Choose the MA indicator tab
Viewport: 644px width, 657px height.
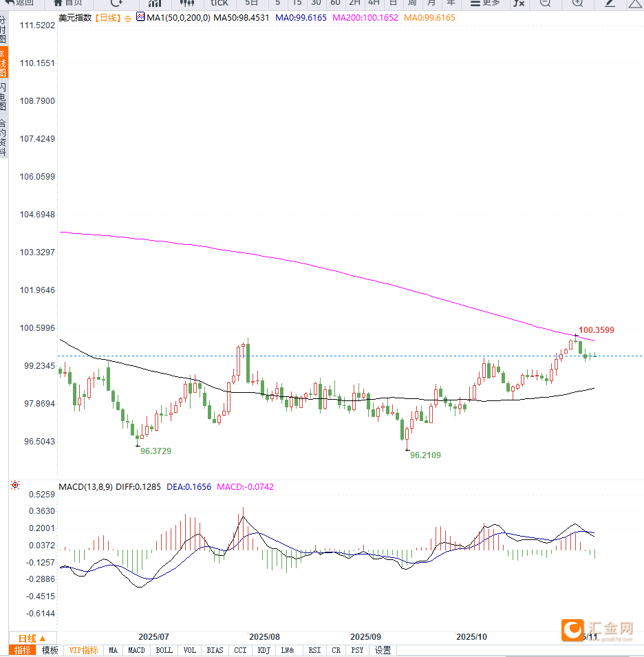[x=113, y=650]
